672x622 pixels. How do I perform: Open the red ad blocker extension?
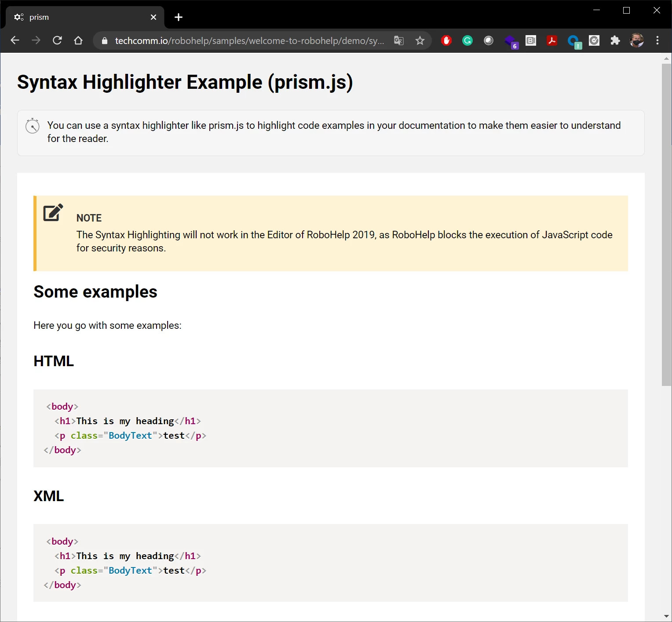point(446,40)
